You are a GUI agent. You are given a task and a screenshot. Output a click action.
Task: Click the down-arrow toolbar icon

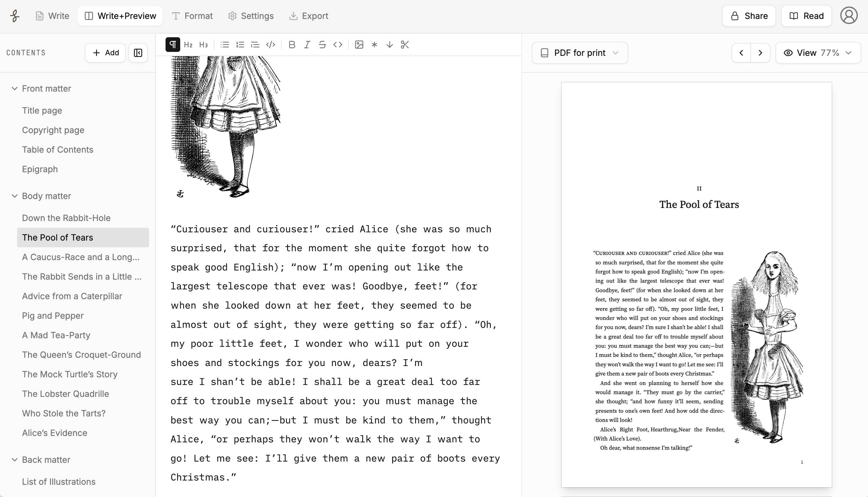pos(390,45)
